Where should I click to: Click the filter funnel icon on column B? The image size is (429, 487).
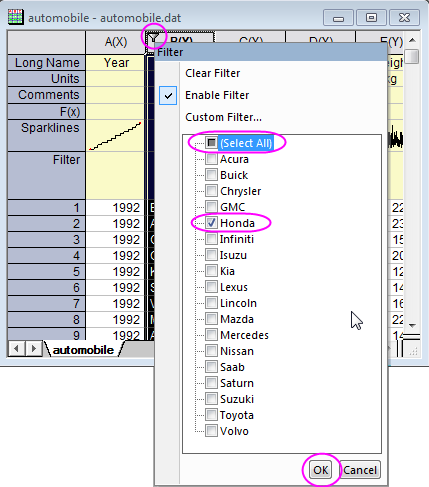click(153, 38)
